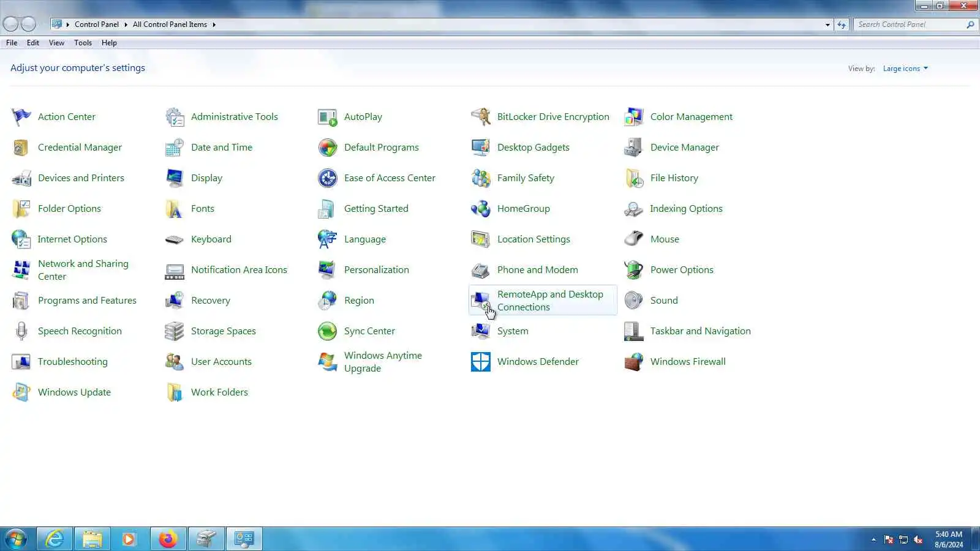Open the Troubleshooting link

coord(72,362)
